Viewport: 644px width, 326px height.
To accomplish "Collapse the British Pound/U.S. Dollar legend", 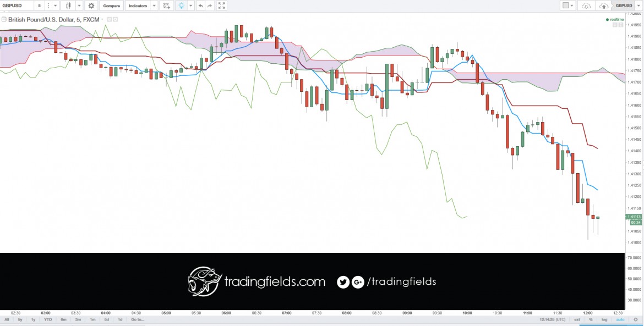I will click(4, 19).
